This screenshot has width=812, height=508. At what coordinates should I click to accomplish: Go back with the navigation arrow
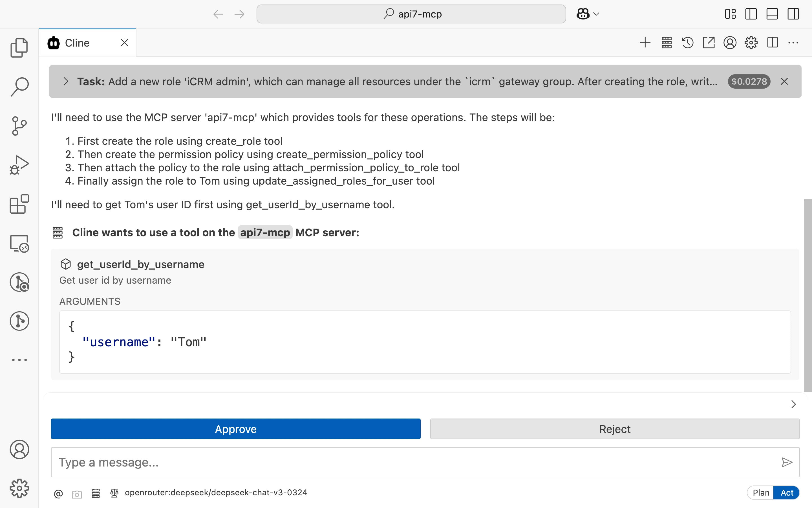point(218,14)
